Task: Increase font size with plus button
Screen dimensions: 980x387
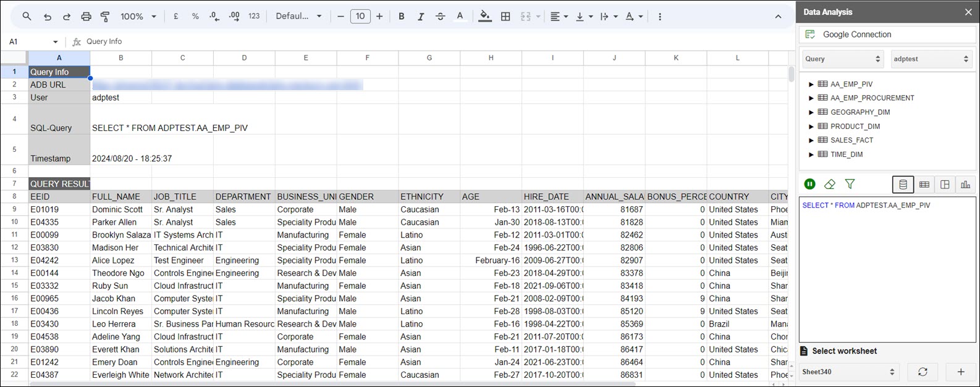Action: pyautogui.click(x=379, y=17)
